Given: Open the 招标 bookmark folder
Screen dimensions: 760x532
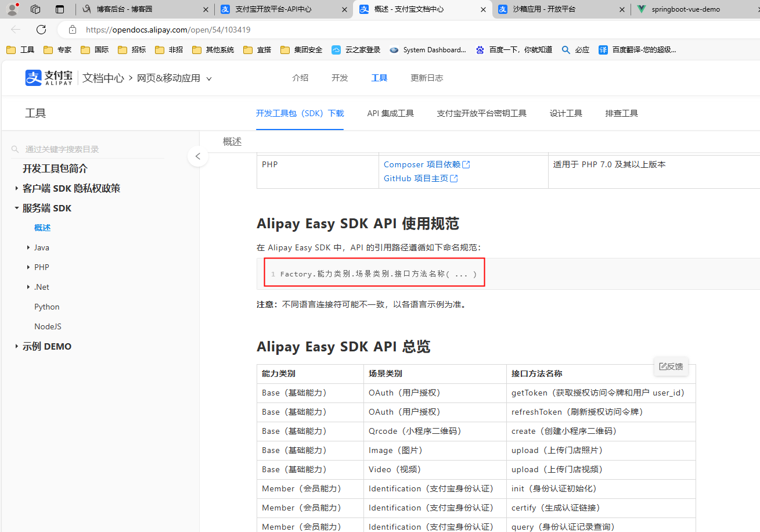Looking at the screenshot, I should (x=132, y=50).
